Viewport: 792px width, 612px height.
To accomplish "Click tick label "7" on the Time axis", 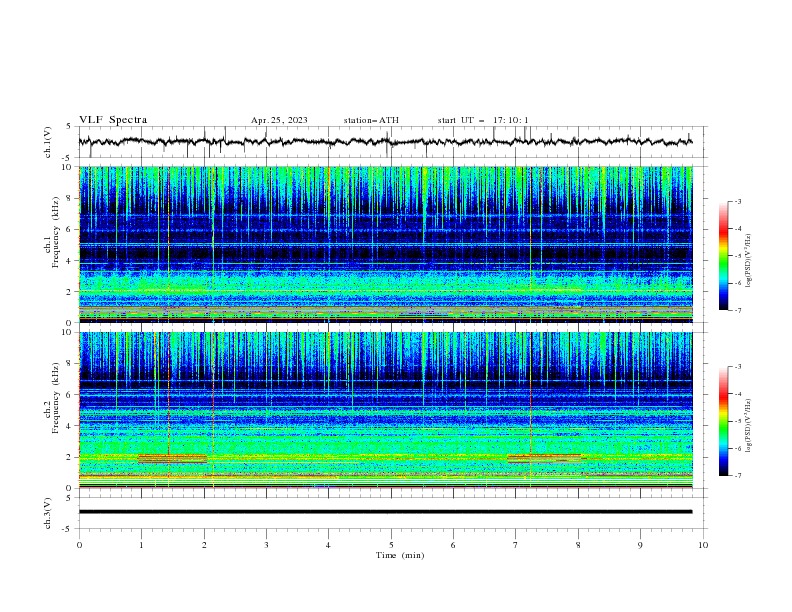I will pyautogui.click(x=516, y=545).
